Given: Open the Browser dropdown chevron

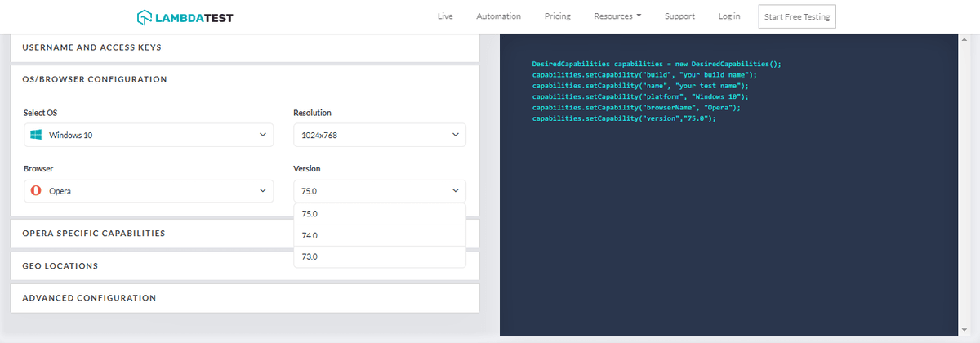Looking at the screenshot, I should [x=263, y=190].
